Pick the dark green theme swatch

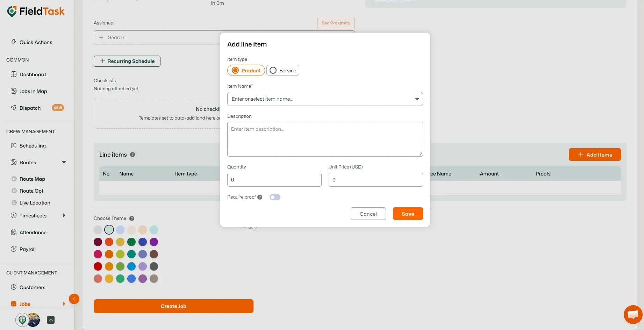point(131,242)
